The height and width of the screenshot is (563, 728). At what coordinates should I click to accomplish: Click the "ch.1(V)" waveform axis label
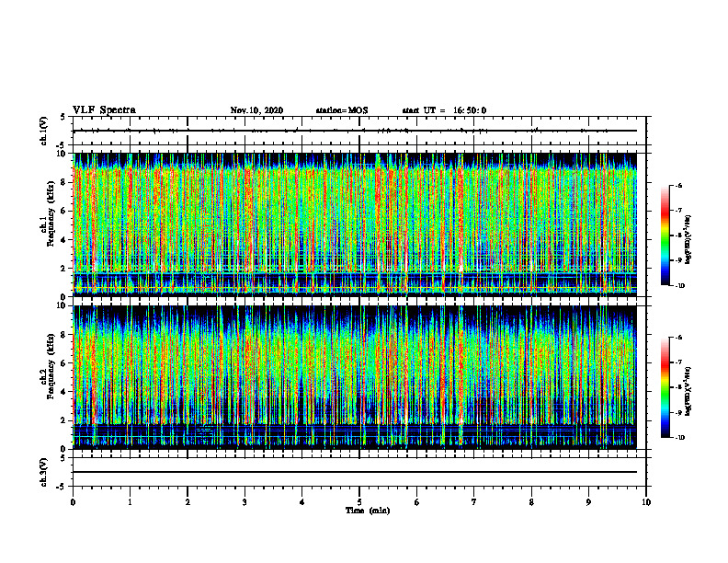coord(44,131)
